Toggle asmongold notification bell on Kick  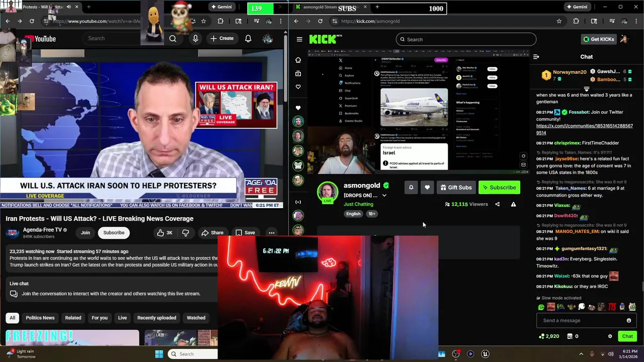pyautogui.click(x=411, y=188)
